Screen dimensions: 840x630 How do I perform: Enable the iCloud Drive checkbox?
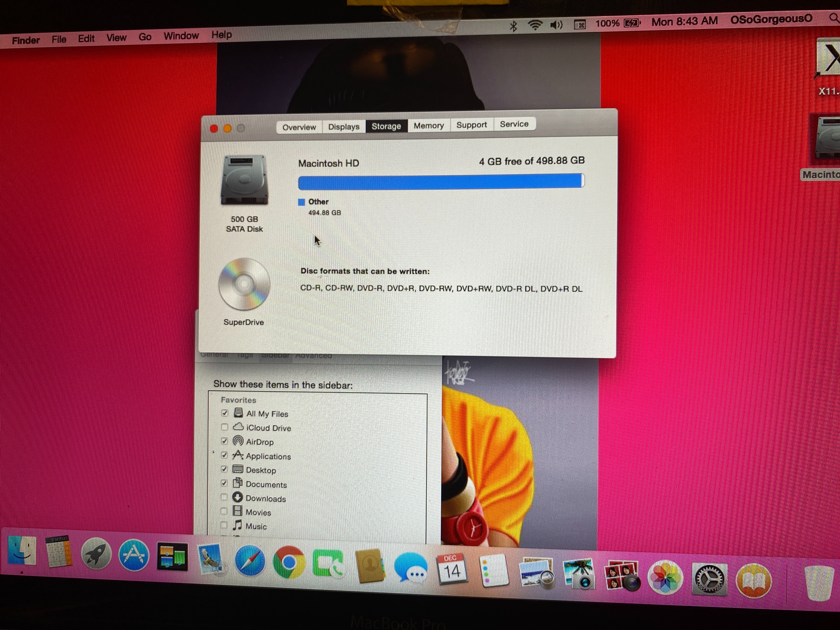(x=224, y=427)
